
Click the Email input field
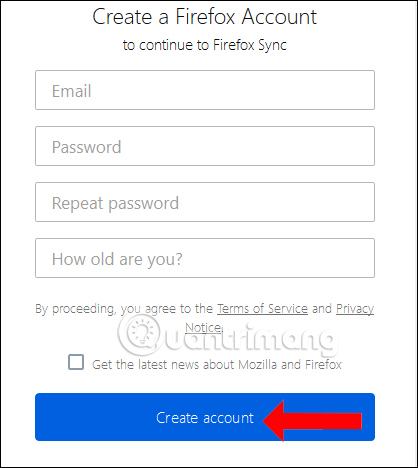(205, 90)
